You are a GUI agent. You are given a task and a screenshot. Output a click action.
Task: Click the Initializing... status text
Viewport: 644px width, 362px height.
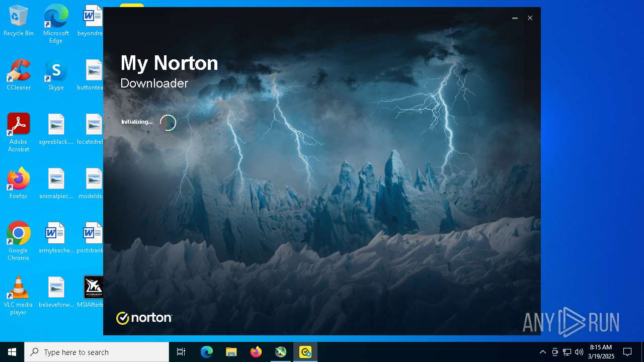pos(137,122)
